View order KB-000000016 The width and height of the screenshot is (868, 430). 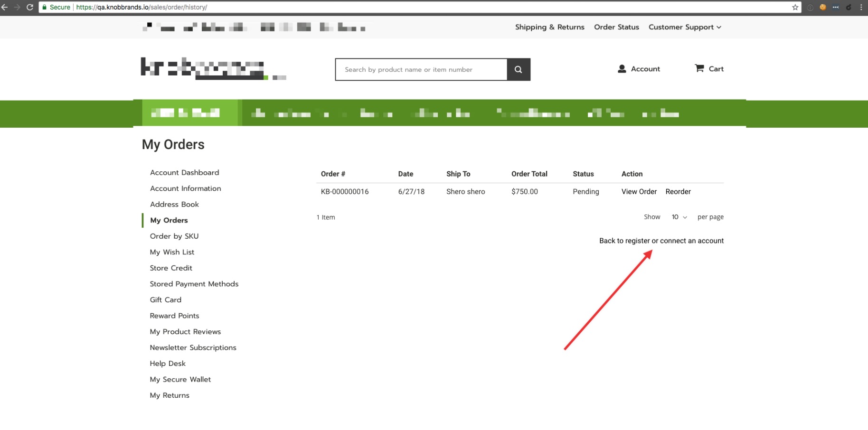click(x=639, y=192)
